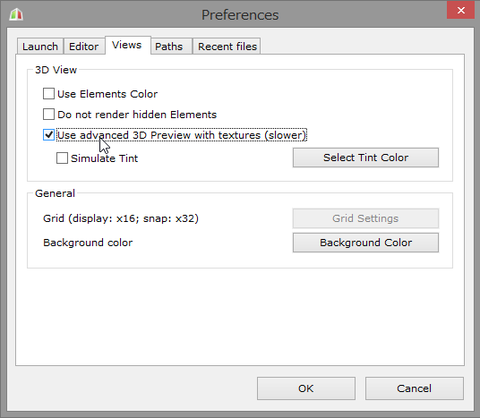Image resolution: width=480 pixels, height=418 pixels.
Task: Click the Preferences title bar text
Action: (240, 15)
